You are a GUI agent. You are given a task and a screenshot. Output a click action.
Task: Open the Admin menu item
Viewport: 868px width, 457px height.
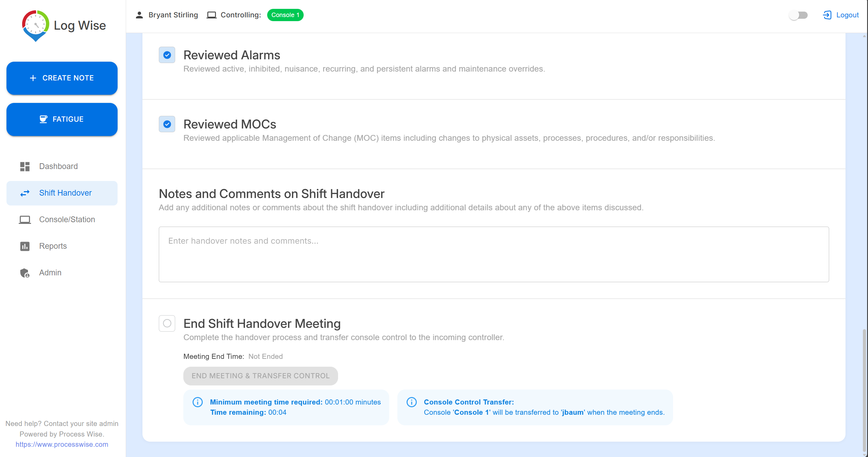click(x=50, y=273)
